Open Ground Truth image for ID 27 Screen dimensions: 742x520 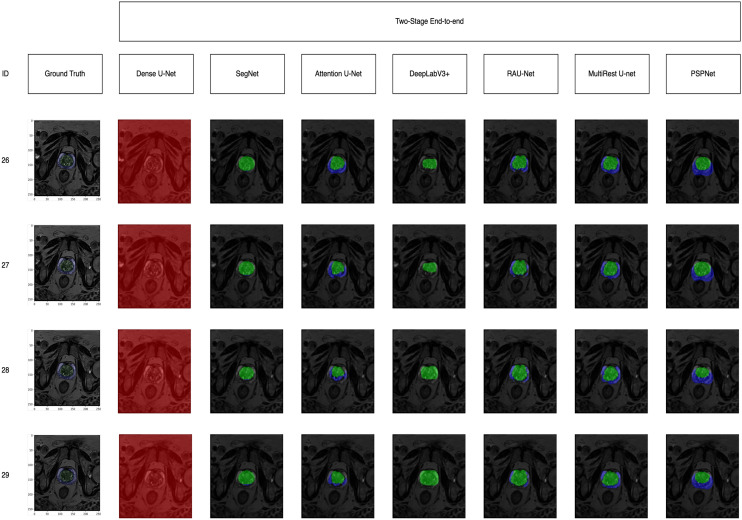67,263
